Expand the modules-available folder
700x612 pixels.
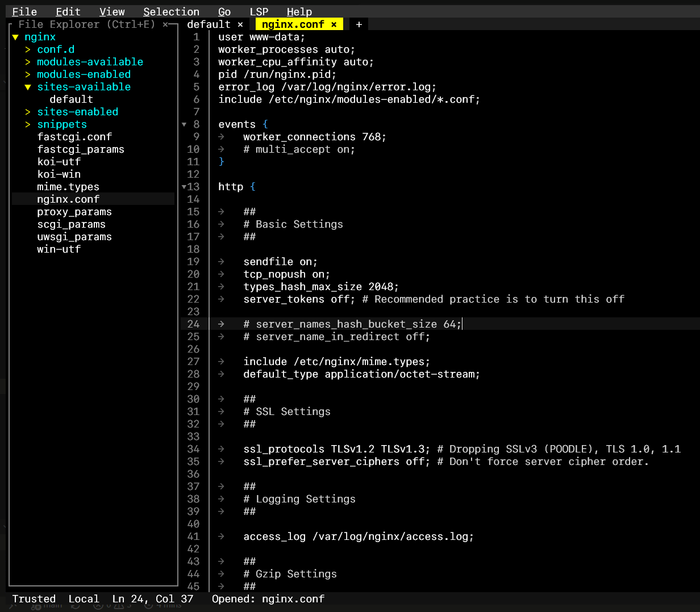pyautogui.click(x=28, y=62)
